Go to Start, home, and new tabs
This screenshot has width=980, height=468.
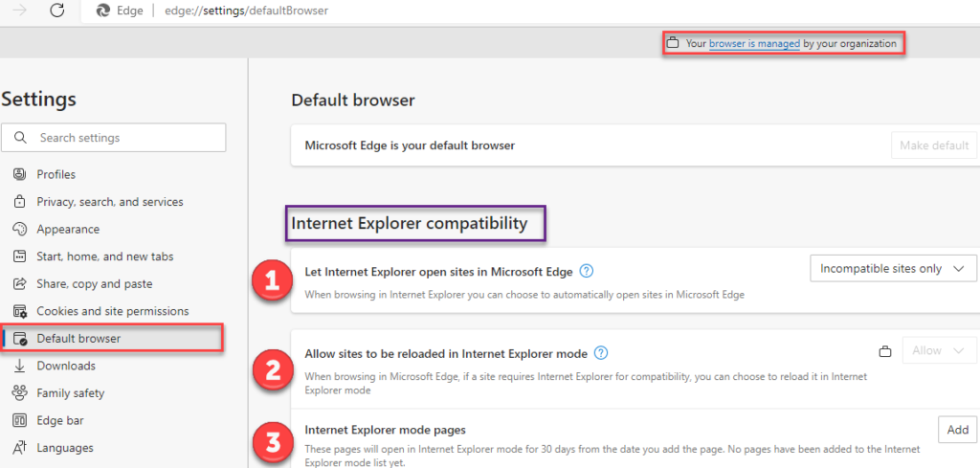[x=104, y=256]
